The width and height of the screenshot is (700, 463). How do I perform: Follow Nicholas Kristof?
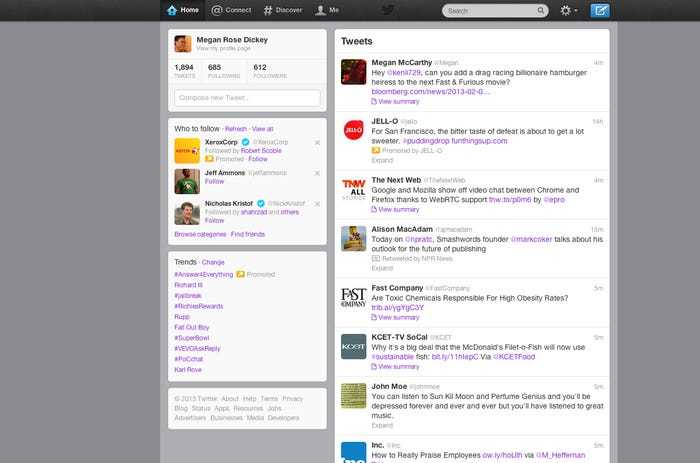(214, 221)
